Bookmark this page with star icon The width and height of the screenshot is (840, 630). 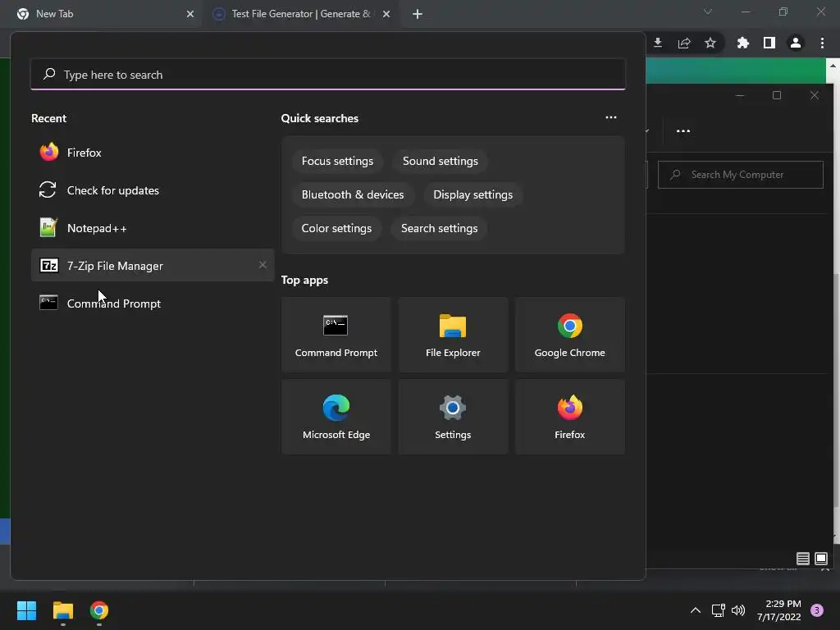pyautogui.click(x=710, y=43)
